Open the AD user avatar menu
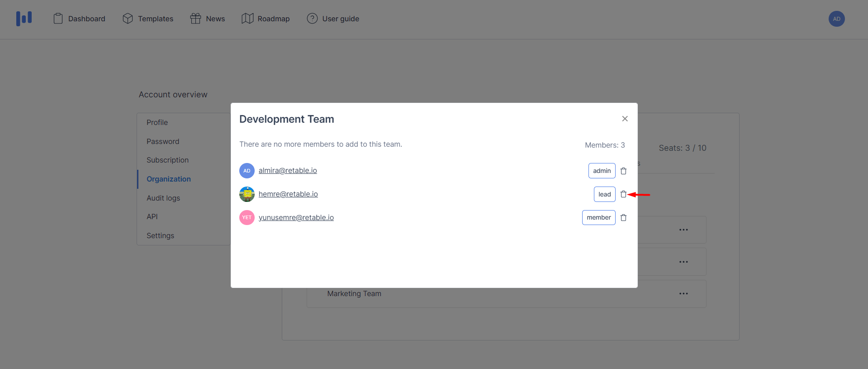 836,19
